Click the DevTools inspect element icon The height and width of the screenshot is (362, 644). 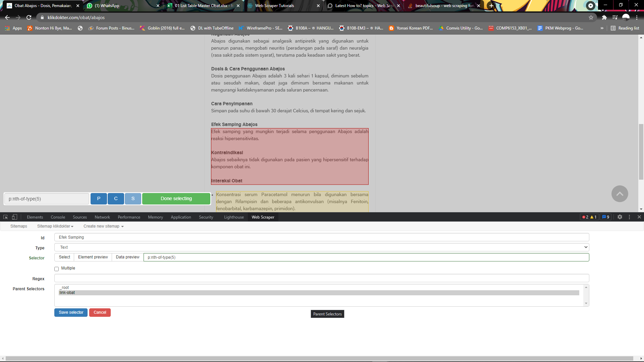pyautogui.click(x=5, y=217)
